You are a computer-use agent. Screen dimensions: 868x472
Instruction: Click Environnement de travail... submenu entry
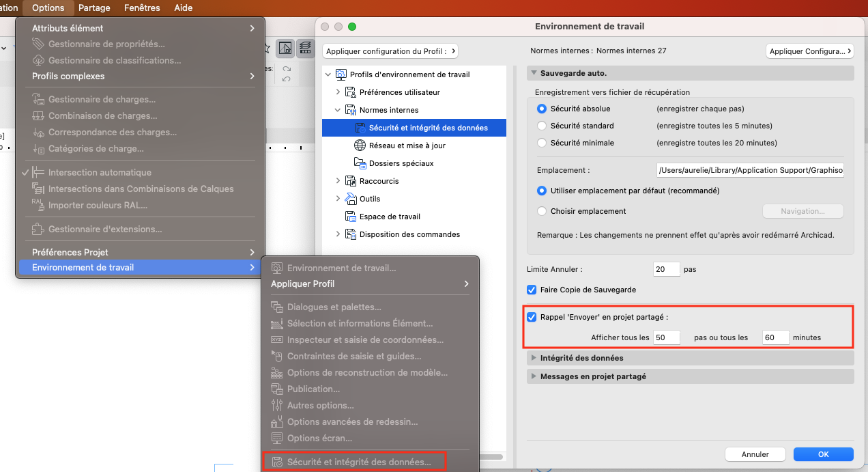coord(371,268)
